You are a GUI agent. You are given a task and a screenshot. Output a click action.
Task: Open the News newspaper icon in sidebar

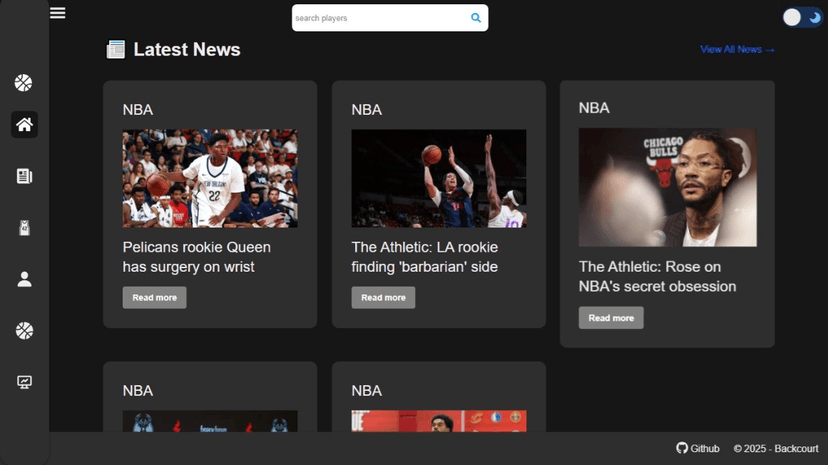click(x=24, y=176)
